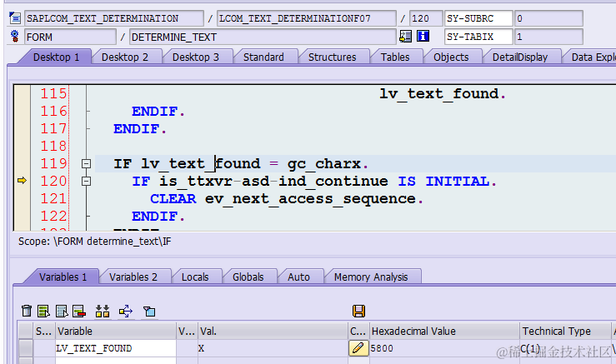Show the Globals tab
The image size is (616, 364).
pyautogui.click(x=248, y=277)
